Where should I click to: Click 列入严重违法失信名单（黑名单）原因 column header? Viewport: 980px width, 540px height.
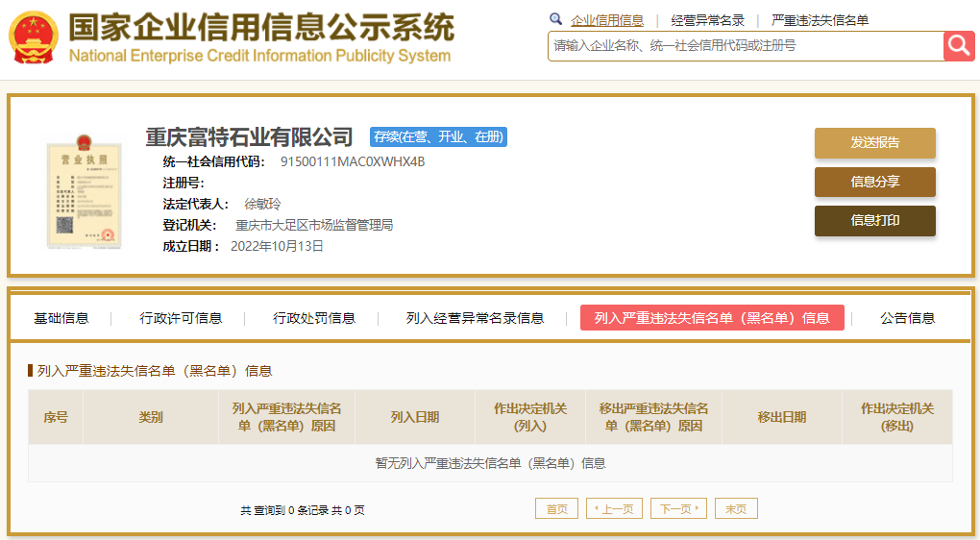pos(287,417)
